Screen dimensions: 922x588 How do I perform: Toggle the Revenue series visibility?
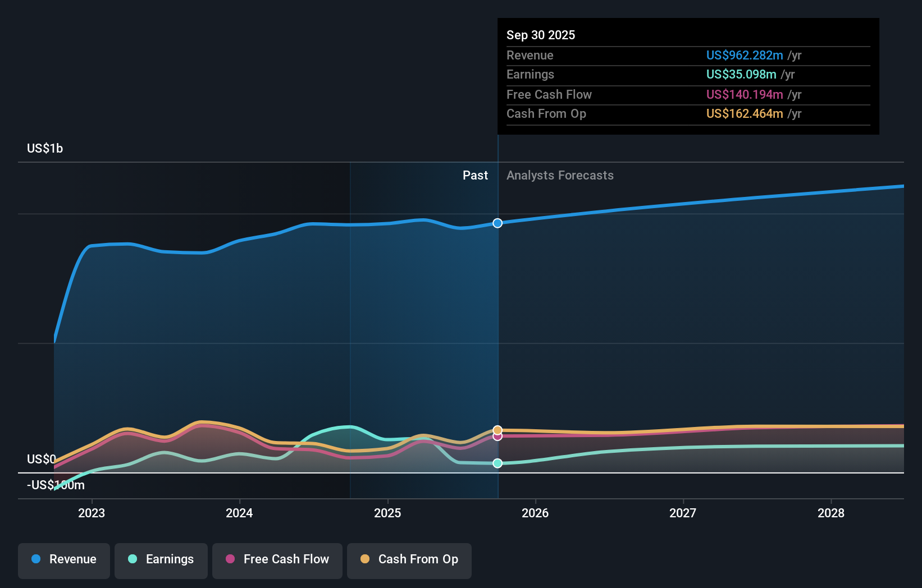click(63, 559)
